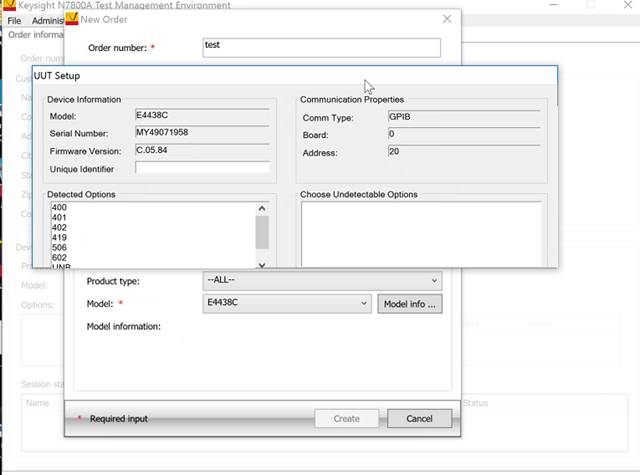Click inside Choose Undetectable Options list
Image resolution: width=640 pixels, height=475 pixels.
click(x=420, y=235)
